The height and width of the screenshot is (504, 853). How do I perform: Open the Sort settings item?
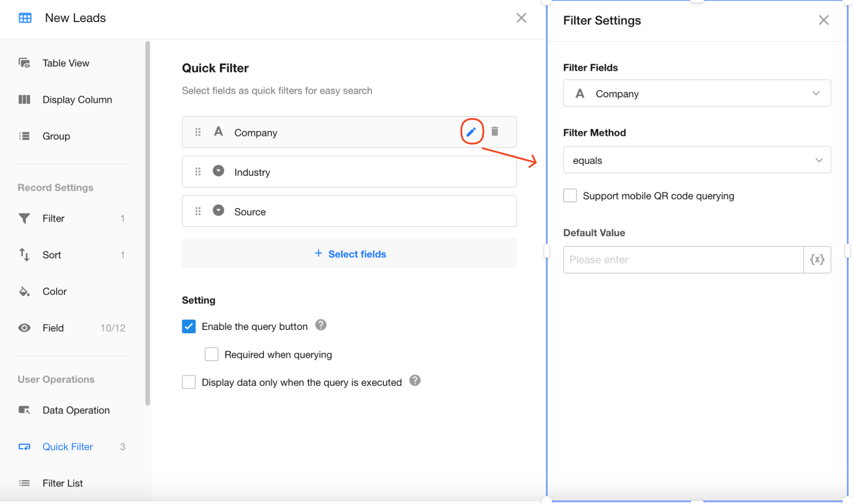[x=52, y=255]
